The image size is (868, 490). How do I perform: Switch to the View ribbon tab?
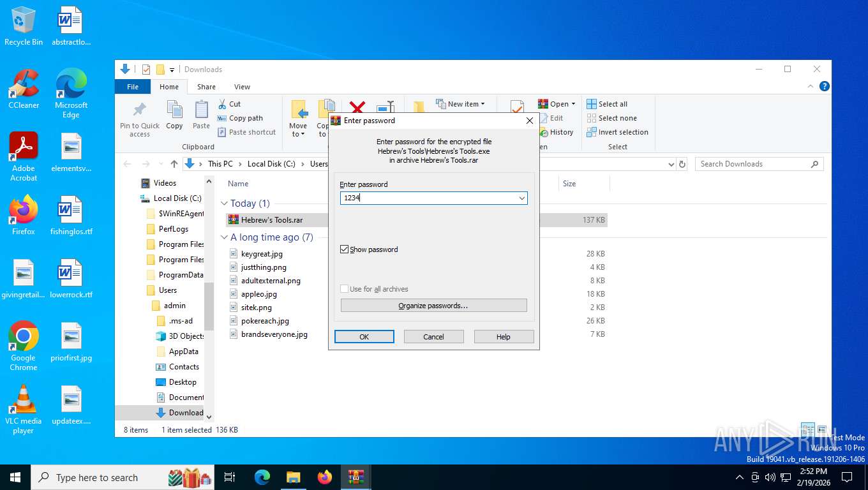[242, 87]
